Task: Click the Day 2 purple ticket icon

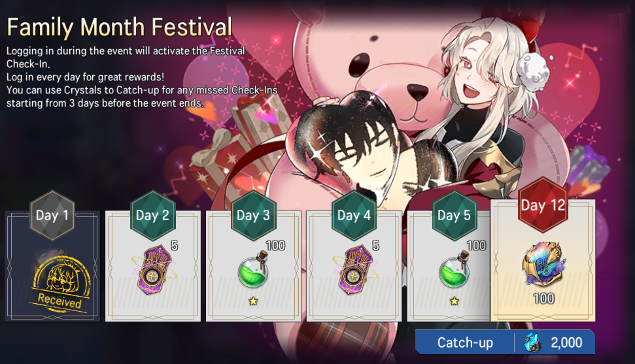Action: pos(153,270)
